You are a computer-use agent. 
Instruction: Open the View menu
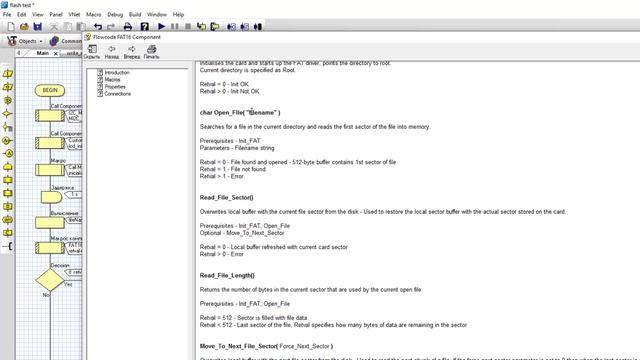[x=38, y=14]
